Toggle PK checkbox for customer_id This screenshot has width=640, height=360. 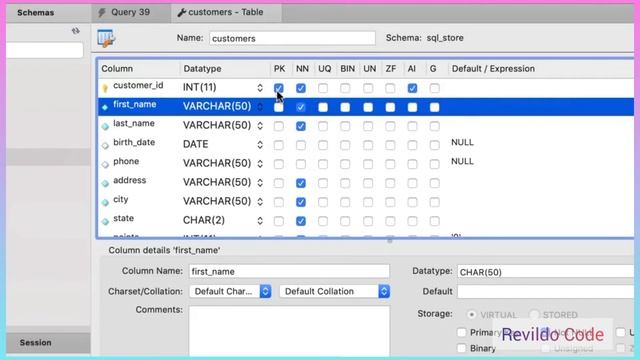click(x=279, y=88)
